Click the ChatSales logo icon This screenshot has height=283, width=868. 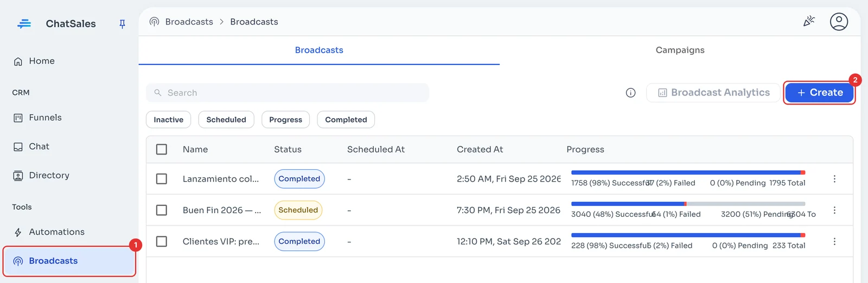(x=24, y=23)
